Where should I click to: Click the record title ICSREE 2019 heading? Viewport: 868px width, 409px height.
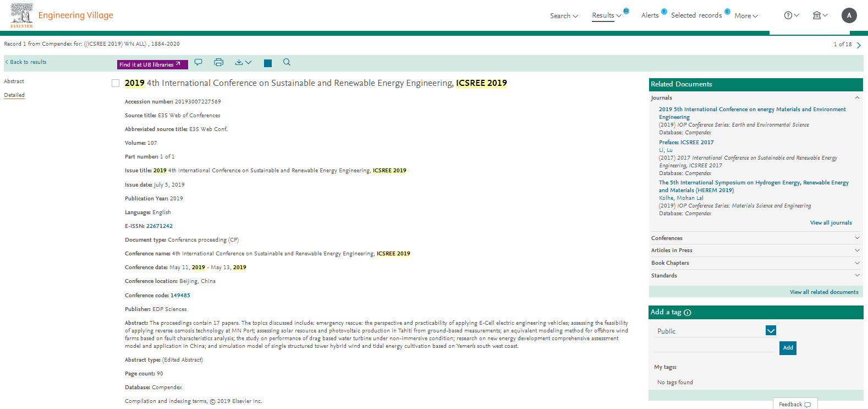(316, 83)
